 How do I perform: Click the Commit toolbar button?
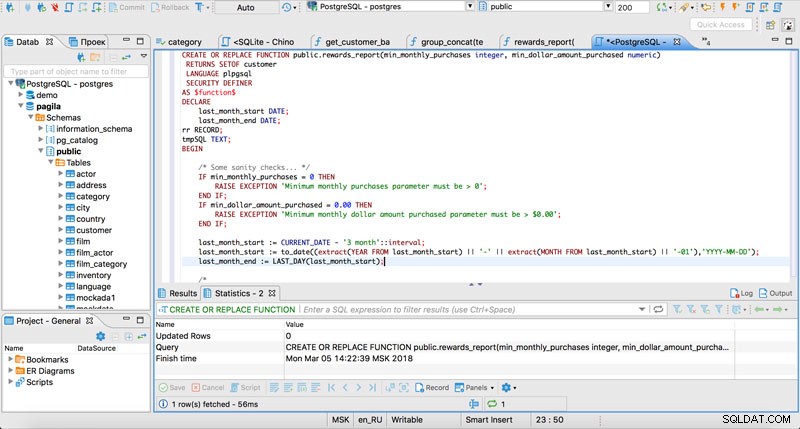127,7
